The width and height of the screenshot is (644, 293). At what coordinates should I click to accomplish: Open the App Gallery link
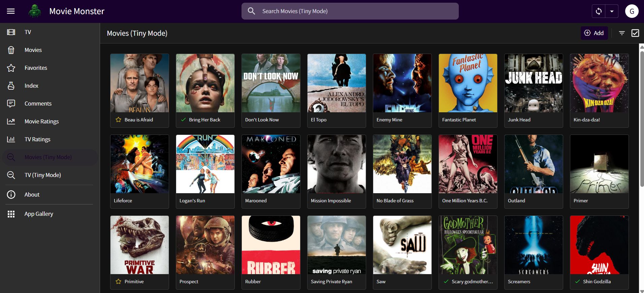click(x=49, y=214)
